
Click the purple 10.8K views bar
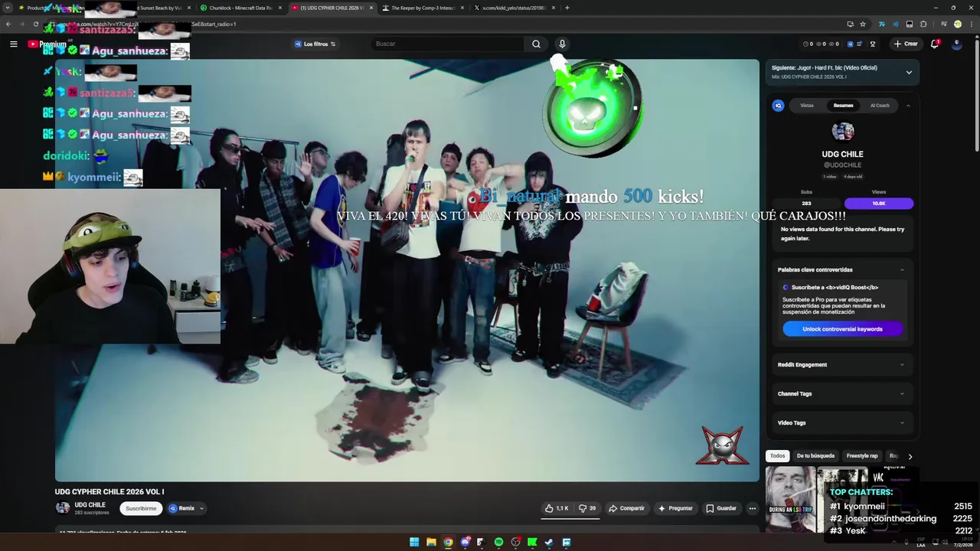point(878,204)
